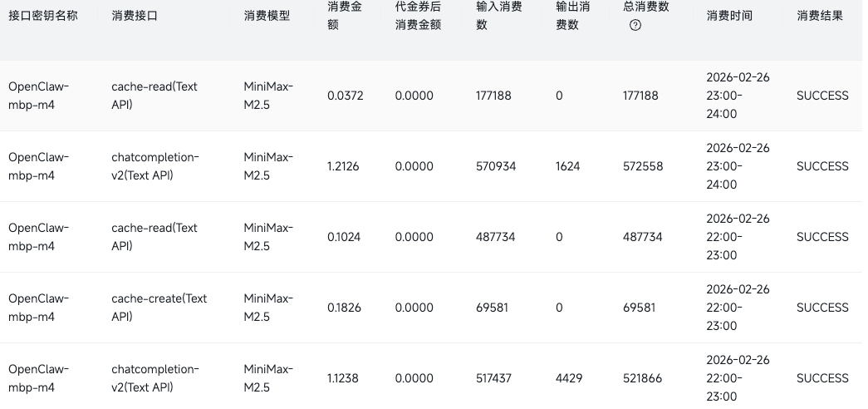Click input count 177188 cell
868x409 pixels.
click(493, 96)
